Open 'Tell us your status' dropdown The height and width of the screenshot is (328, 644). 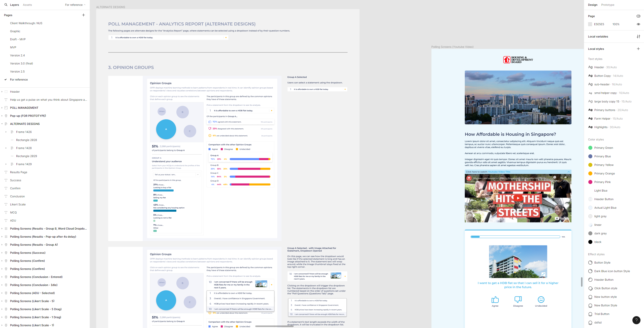pos(177,174)
